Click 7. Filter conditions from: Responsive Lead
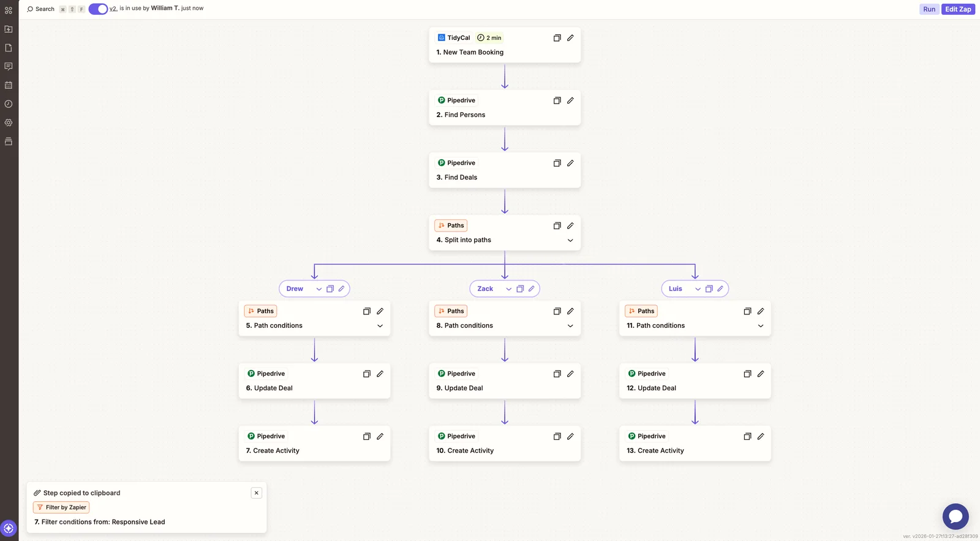 (100, 522)
